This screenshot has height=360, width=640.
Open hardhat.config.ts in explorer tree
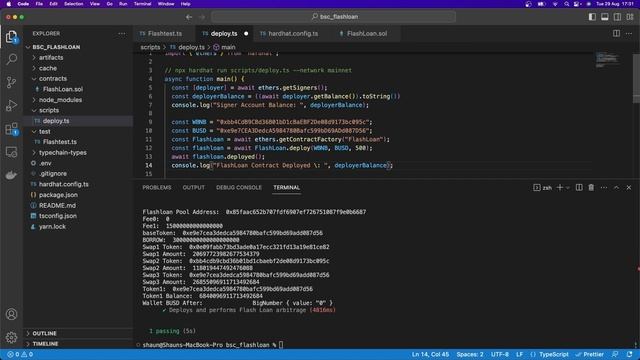pyautogui.click(x=64, y=184)
